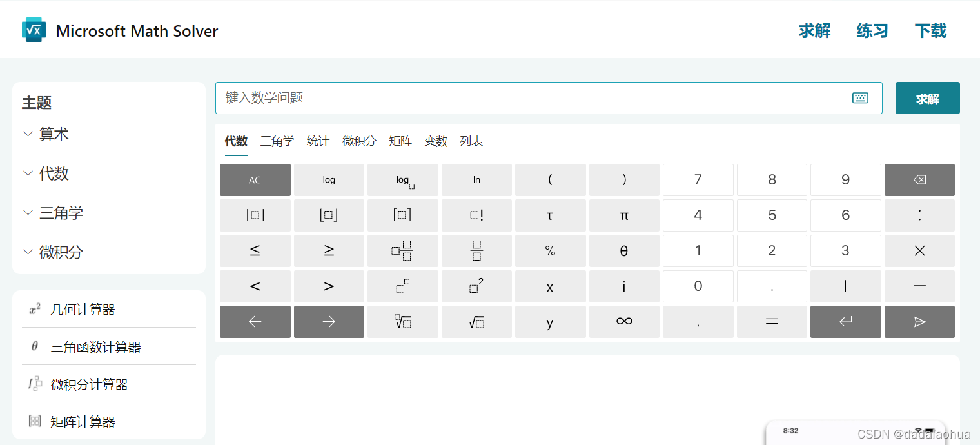
Task: Open 练习 in top navigation
Action: coord(872,31)
